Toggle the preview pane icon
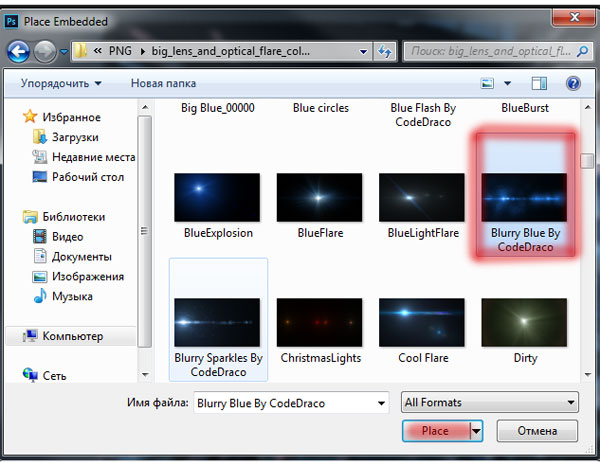Screen dimensions: 600x466 coord(539,83)
